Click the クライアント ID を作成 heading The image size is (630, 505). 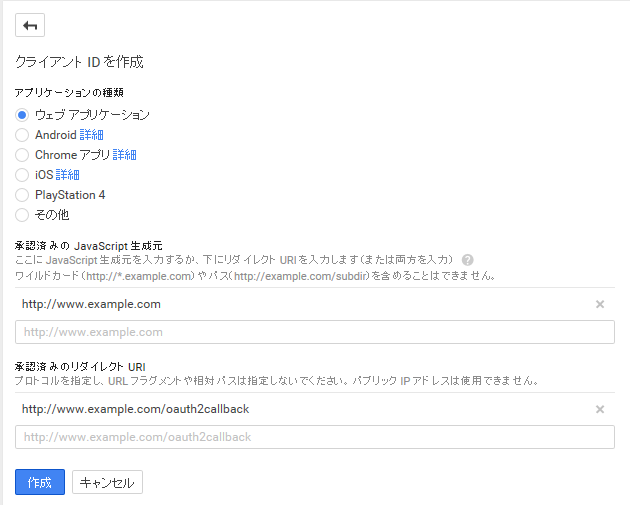click(79, 62)
